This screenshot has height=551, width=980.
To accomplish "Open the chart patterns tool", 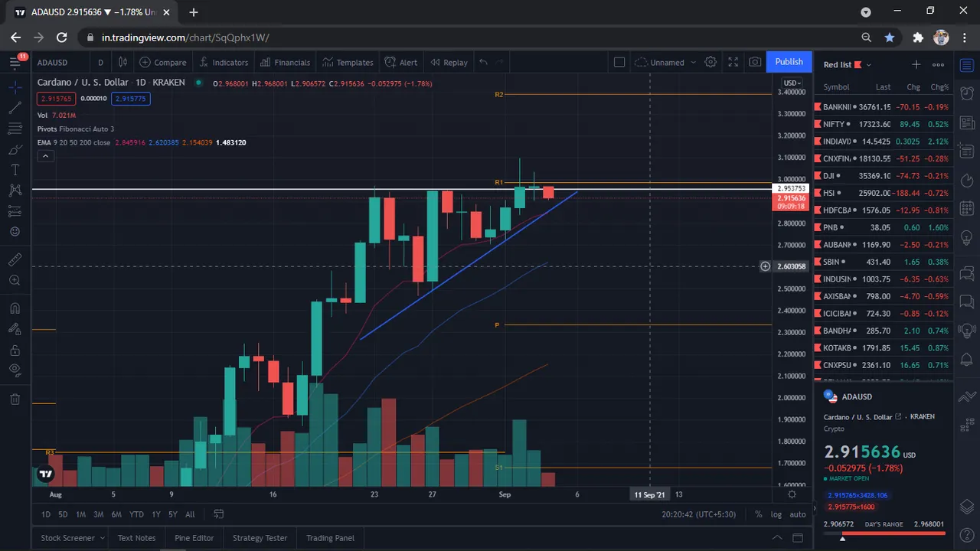I will coord(15,191).
